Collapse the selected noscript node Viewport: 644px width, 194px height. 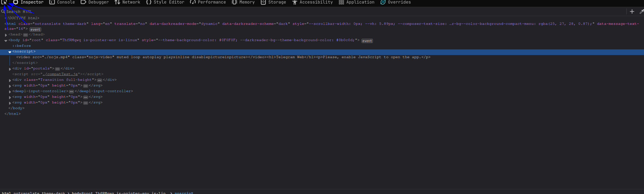(10, 52)
